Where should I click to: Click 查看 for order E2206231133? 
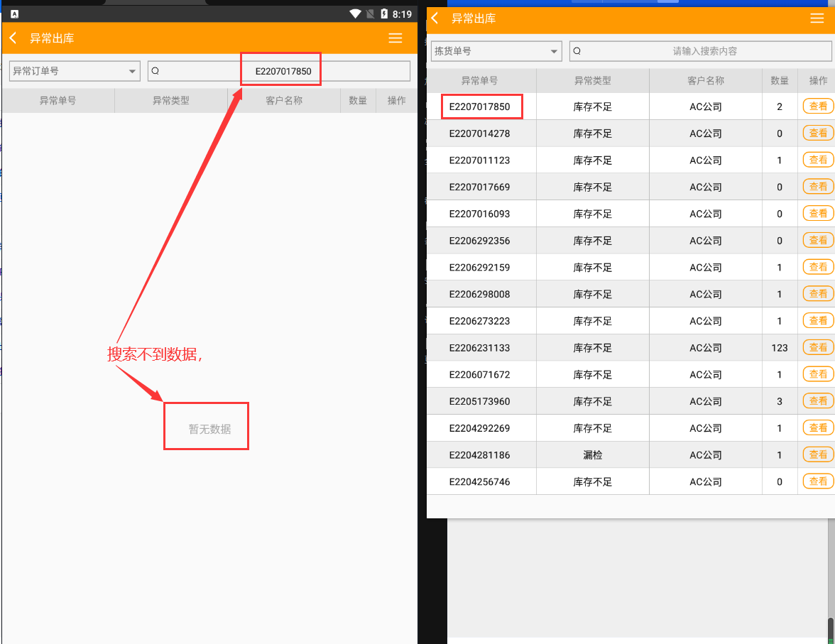pyautogui.click(x=818, y=347)
